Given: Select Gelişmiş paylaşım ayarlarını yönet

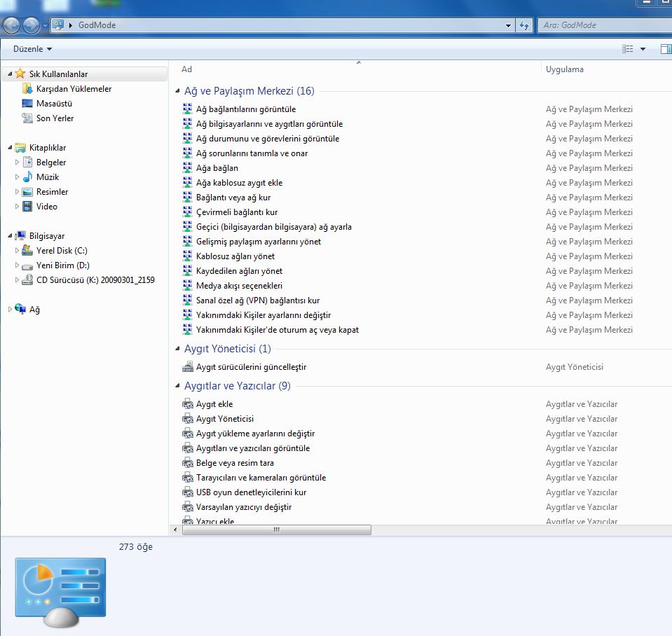Looking at the screenshot, I should tap(259, 242).
